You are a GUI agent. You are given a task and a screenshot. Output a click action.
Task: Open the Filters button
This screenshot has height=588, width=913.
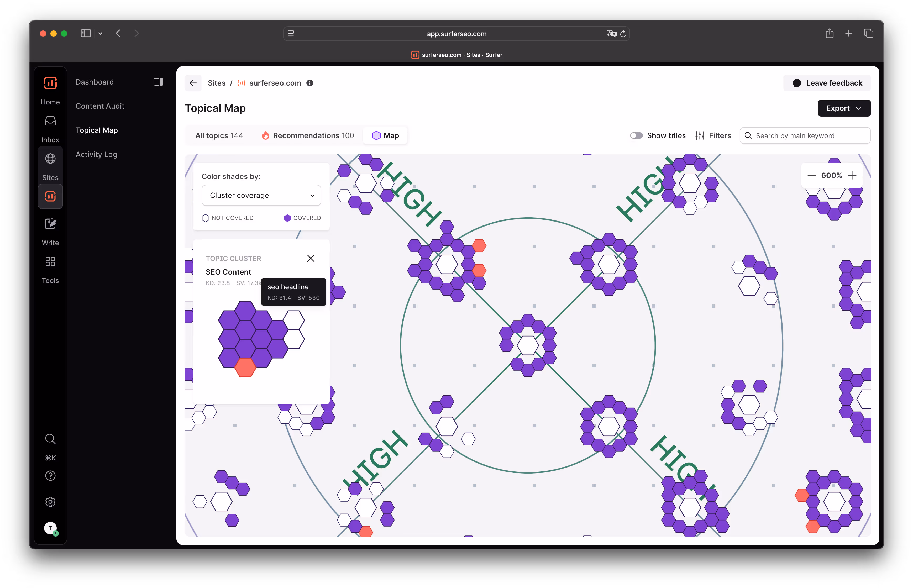pos(713,135)
